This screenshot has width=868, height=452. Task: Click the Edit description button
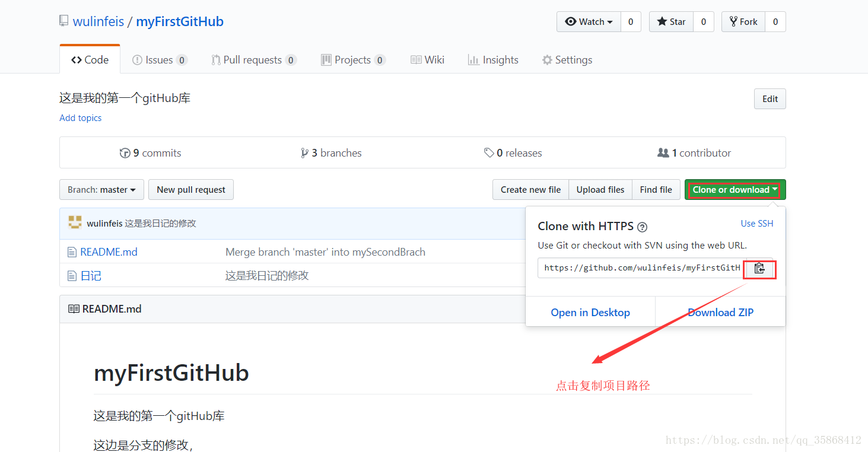tap(770, 99)
